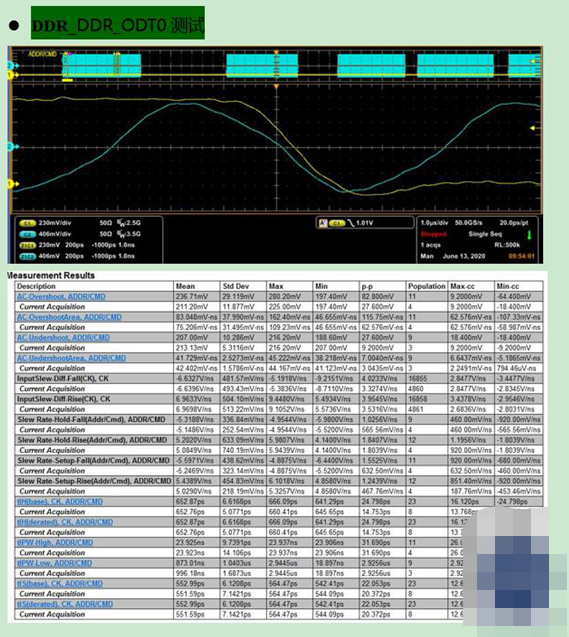
Task: Click the orange trigger position marker above zoom view
Action: 276,87
